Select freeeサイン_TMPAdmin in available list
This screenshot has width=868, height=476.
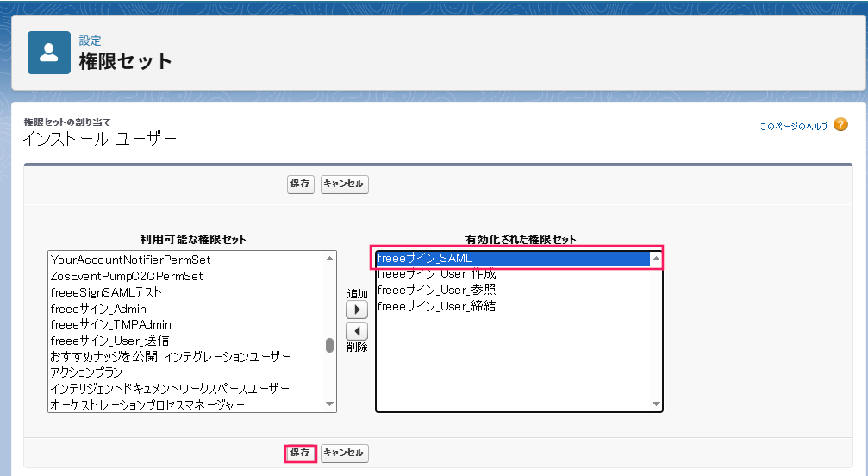pyautogui.click(x=186, y=324)
